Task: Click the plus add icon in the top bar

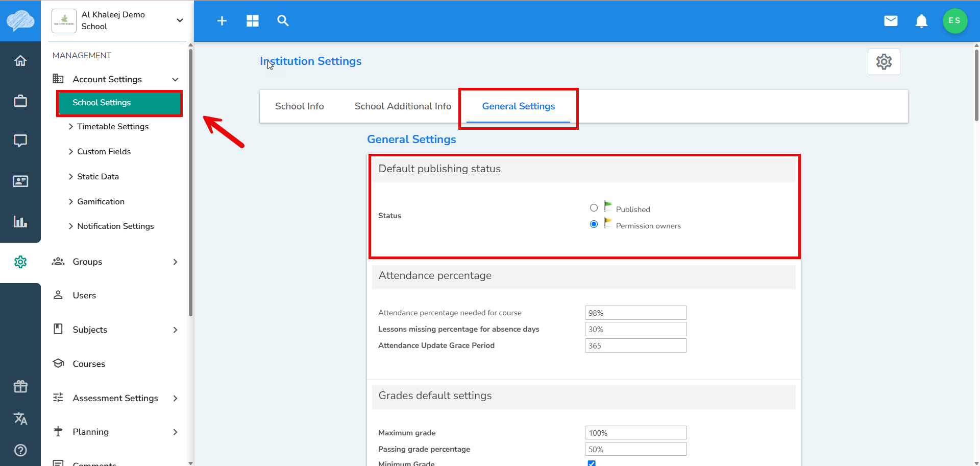Action: tap(222, 21)
